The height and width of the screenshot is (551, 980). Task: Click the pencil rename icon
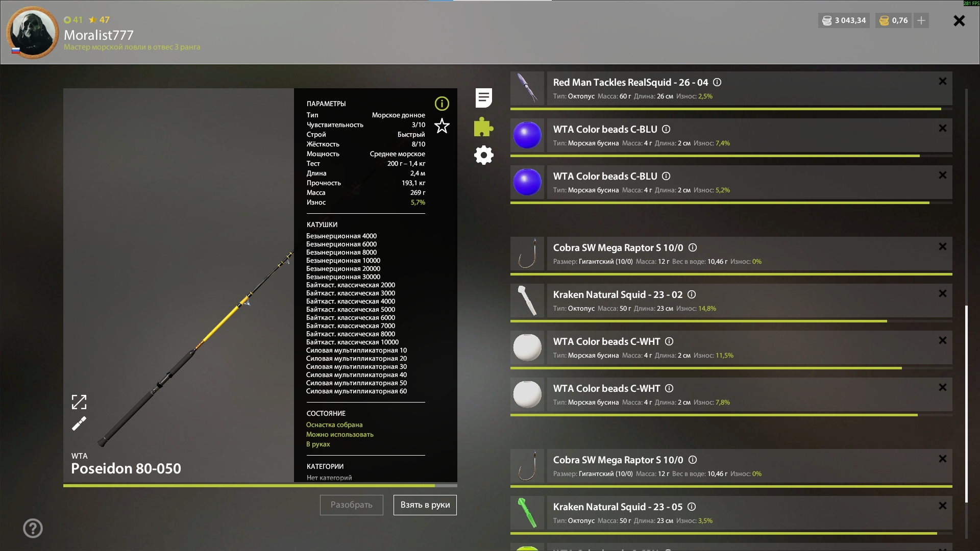pyautogui.click(x=79, y=423)
